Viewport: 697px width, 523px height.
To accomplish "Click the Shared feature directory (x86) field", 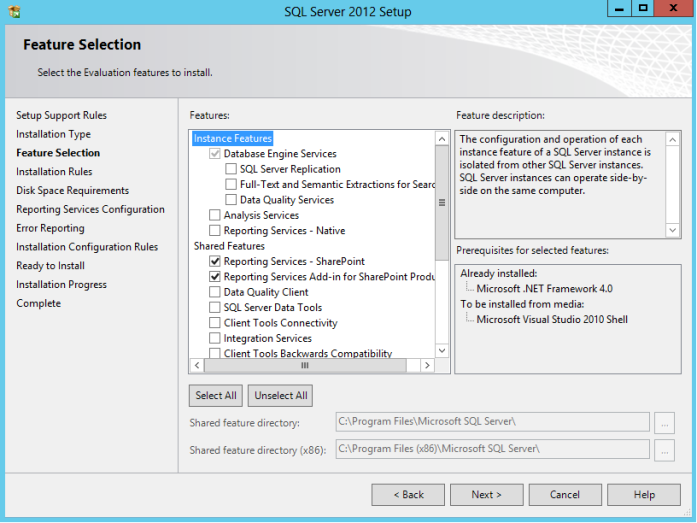I will click(x=493, y=449).
